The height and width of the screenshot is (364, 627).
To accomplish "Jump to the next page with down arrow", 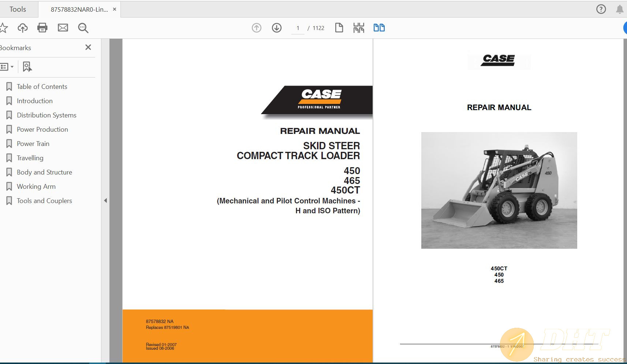I will [x=277, y=27].
